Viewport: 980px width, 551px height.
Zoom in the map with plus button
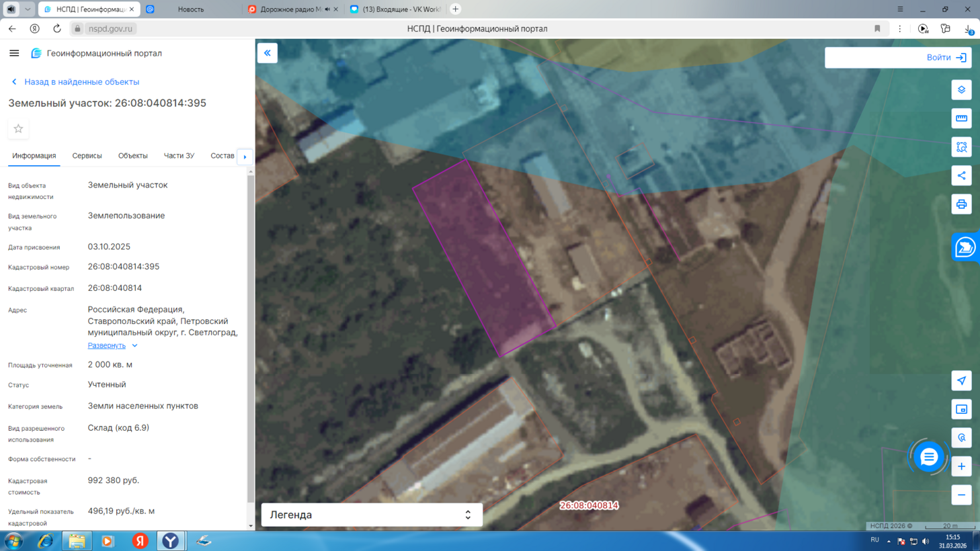click(961, 466)
